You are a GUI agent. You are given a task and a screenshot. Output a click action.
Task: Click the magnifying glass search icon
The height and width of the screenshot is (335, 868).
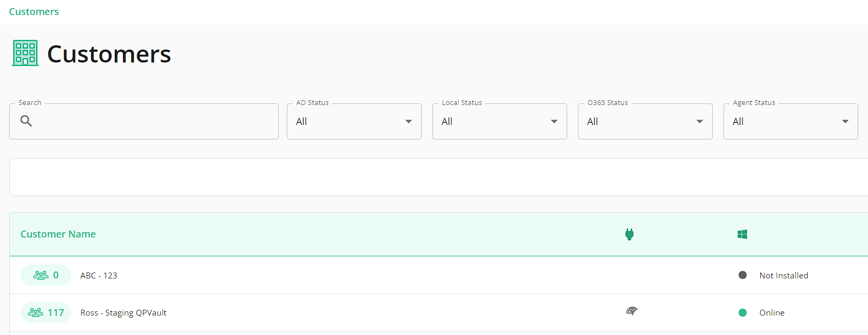point(26,121)
